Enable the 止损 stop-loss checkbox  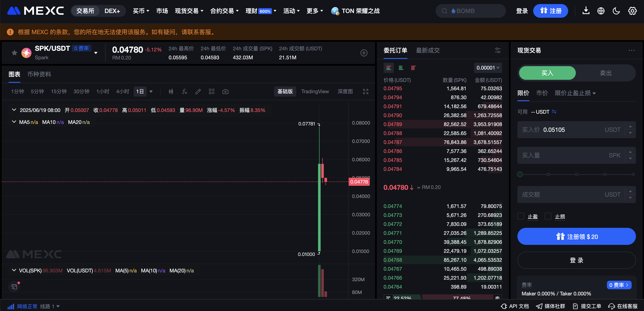click(548, 216)
